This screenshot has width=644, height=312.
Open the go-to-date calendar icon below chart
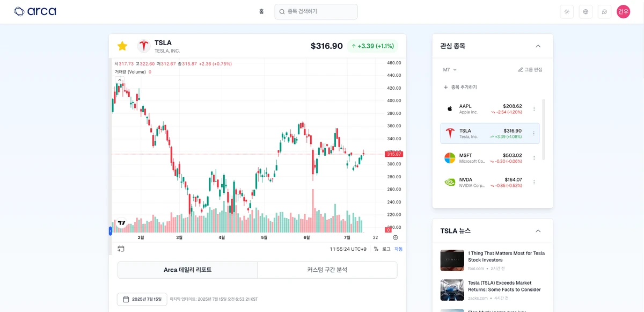(121, 249)
